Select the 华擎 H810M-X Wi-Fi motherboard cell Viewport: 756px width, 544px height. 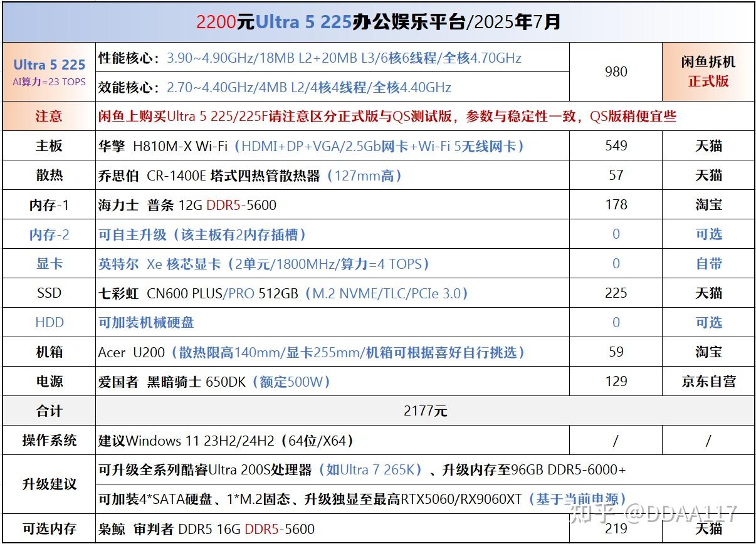coord(332,146)
